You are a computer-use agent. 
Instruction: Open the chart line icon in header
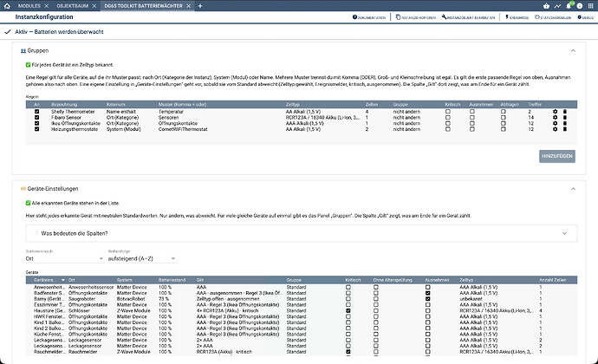[x=557, y=6]
